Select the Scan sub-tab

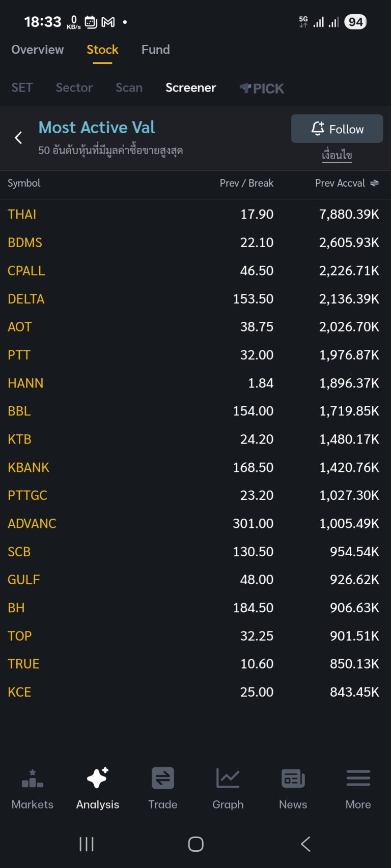click(129, 87)
